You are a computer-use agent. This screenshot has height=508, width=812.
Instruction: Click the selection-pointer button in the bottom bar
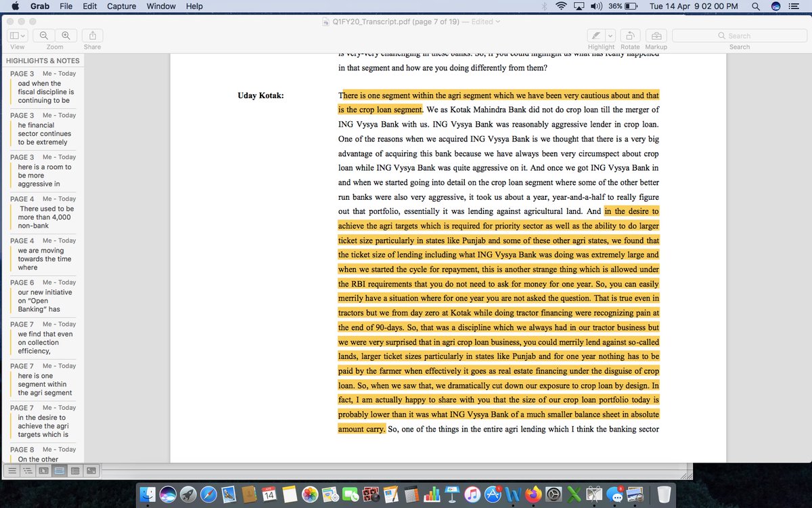point(43,469)
